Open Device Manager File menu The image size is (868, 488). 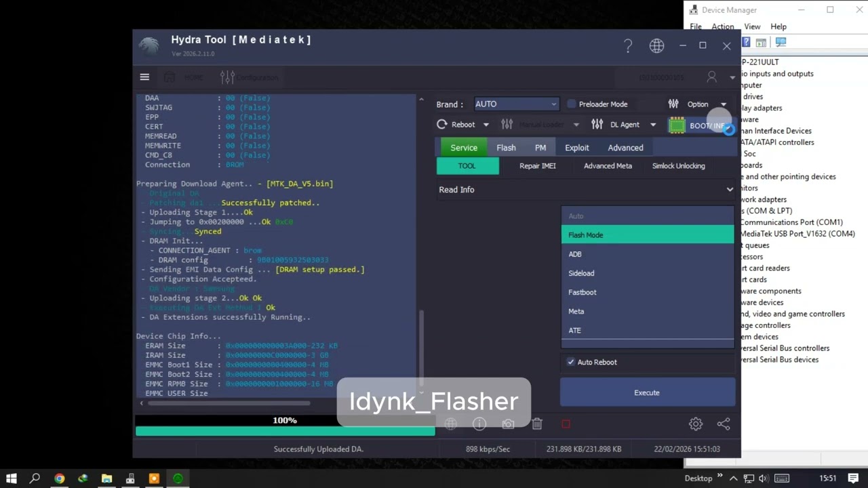[x=696, y=26]
